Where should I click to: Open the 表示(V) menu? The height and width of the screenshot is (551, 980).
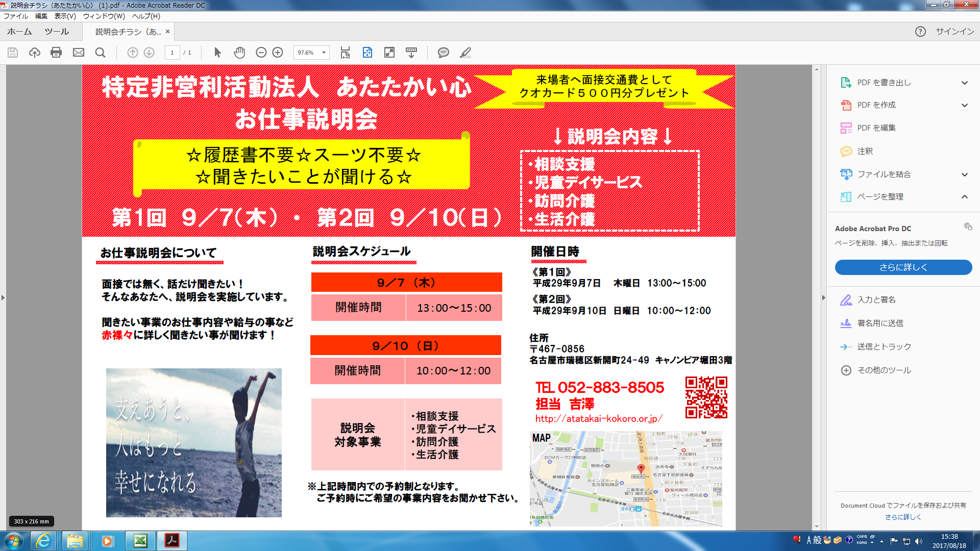(x=65, y=16)
